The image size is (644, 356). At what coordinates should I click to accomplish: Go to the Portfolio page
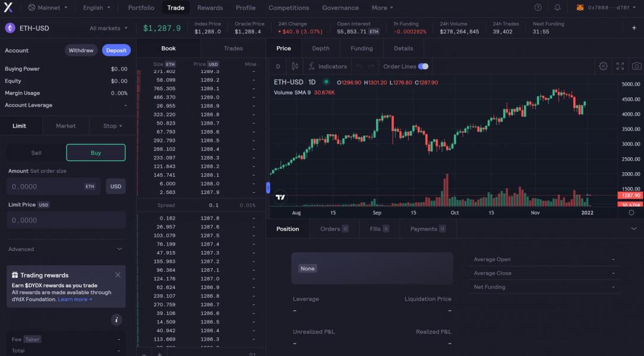(x=141, y=7)
